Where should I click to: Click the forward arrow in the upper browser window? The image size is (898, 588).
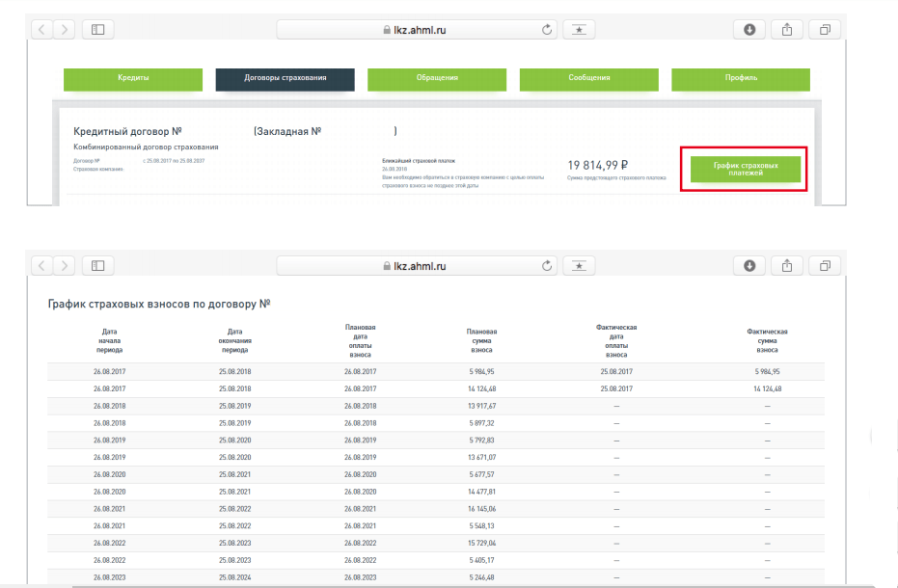[66, 30]
